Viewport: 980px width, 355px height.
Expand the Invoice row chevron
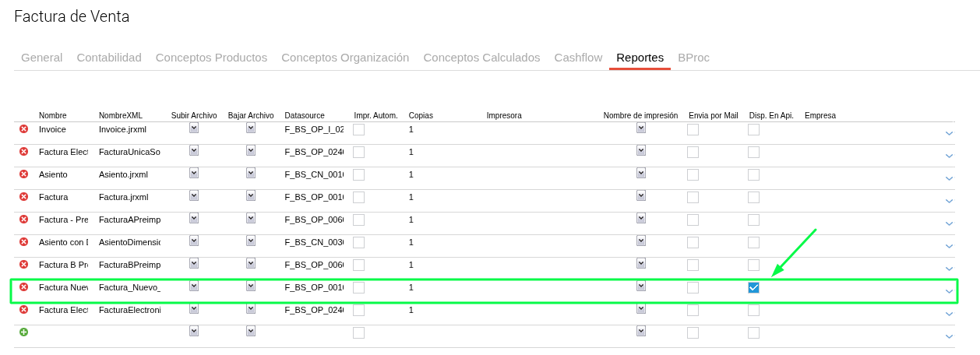point(949,133)
